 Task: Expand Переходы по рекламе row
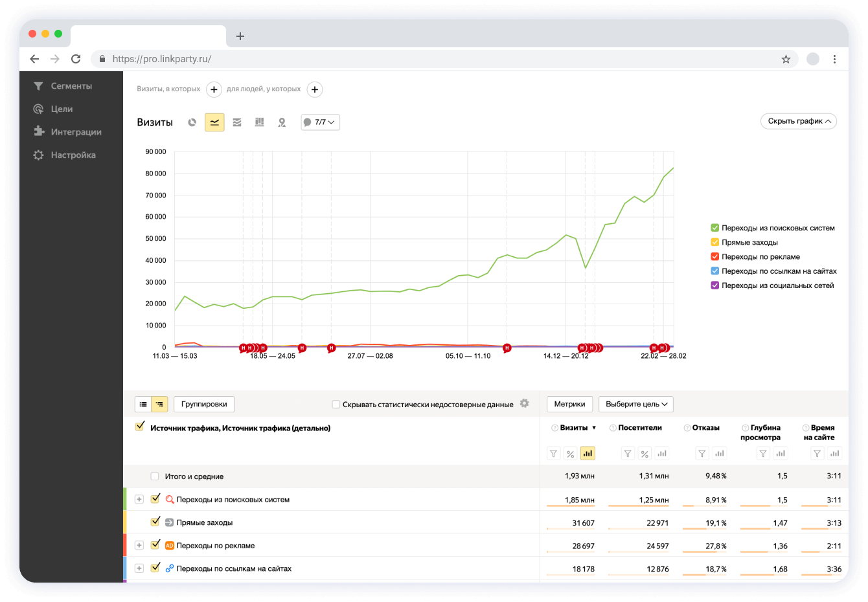click(139, 546)
